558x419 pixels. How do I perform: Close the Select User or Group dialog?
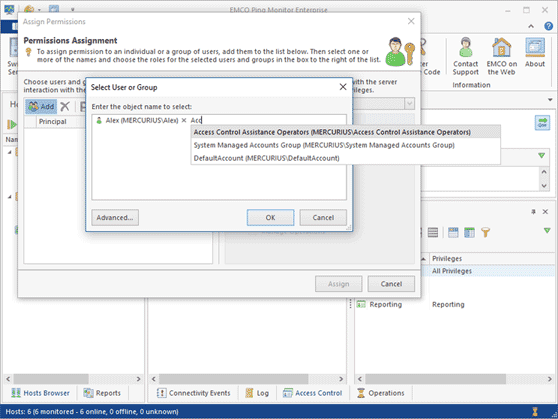(x=343, y=87)
